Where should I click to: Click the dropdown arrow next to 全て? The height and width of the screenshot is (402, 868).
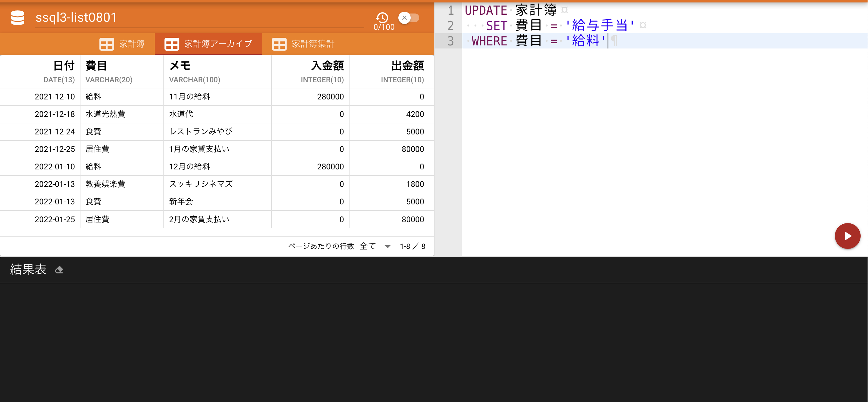(x=388, y=246)
